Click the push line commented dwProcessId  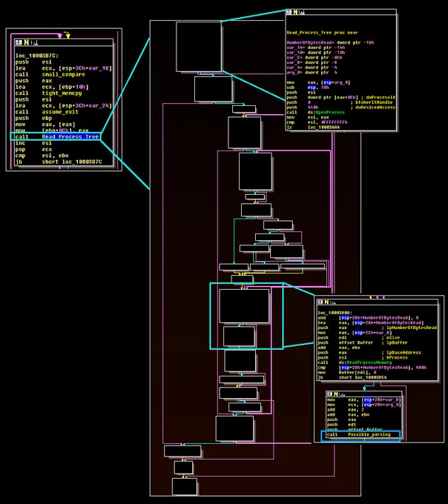(x=341, y=97)
